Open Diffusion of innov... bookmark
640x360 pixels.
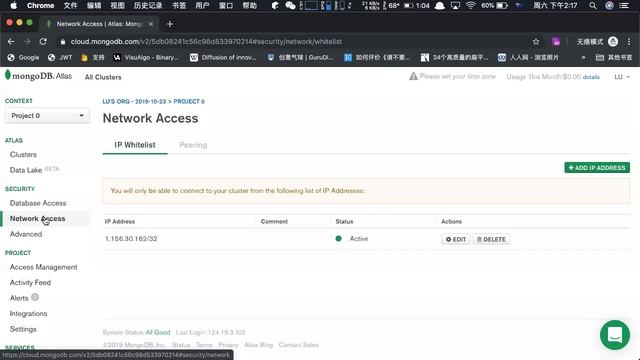click(x=223, y=58)
